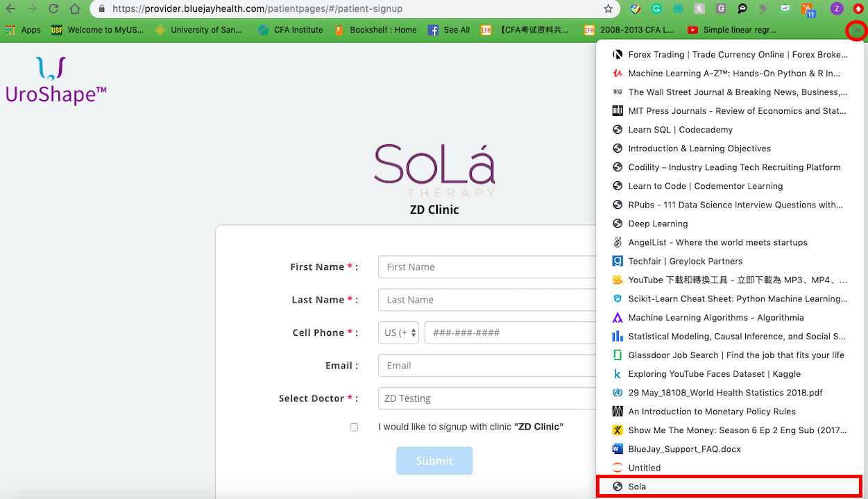This screenshot has width=868, height=499.
Task: Select Machine Learning Algorithms - Algorithmia bookmark
Action: (730, 317)
